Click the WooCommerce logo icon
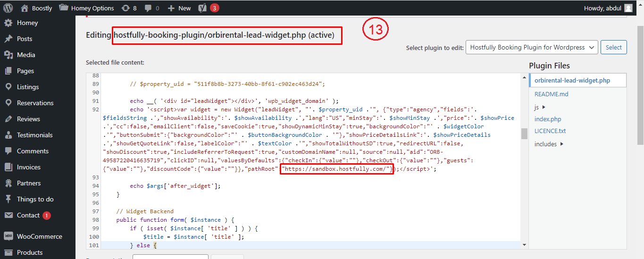 8,236
